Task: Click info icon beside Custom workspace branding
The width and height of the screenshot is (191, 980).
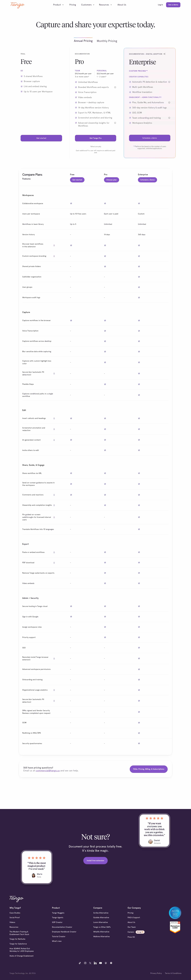Action: (x=54, y=256)
